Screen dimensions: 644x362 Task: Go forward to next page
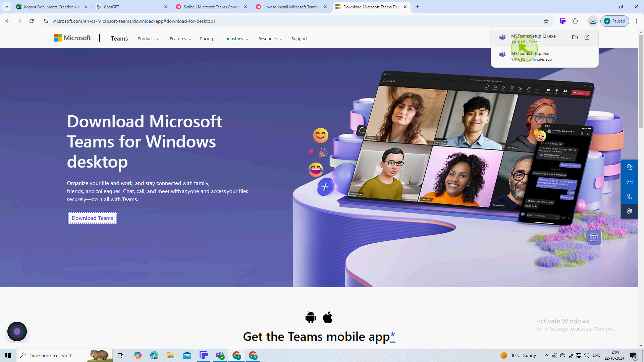[19, 21]
